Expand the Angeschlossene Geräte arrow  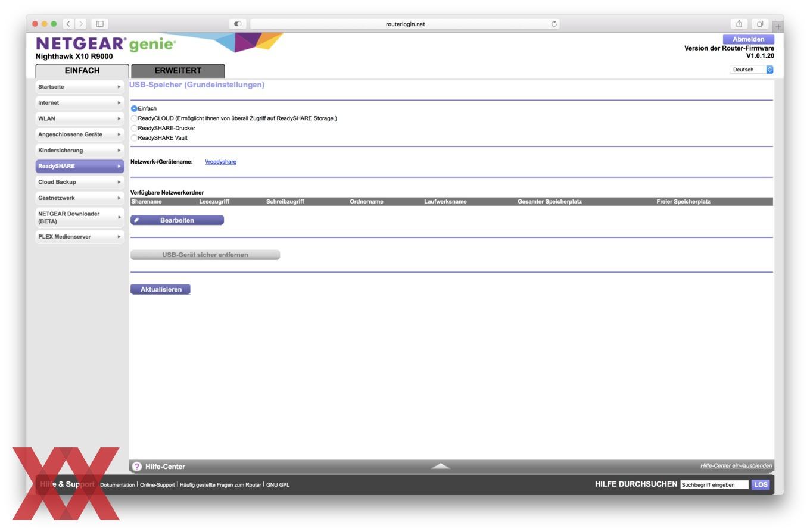(119, 134)
